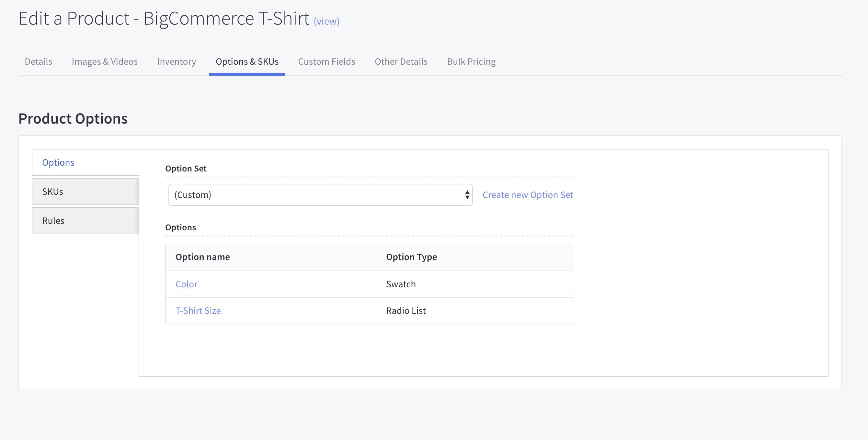Image resolution: width=868 pixels, height=440 pixels.
Task: Open the Custom Fields tab
Action: click(326, 61)
